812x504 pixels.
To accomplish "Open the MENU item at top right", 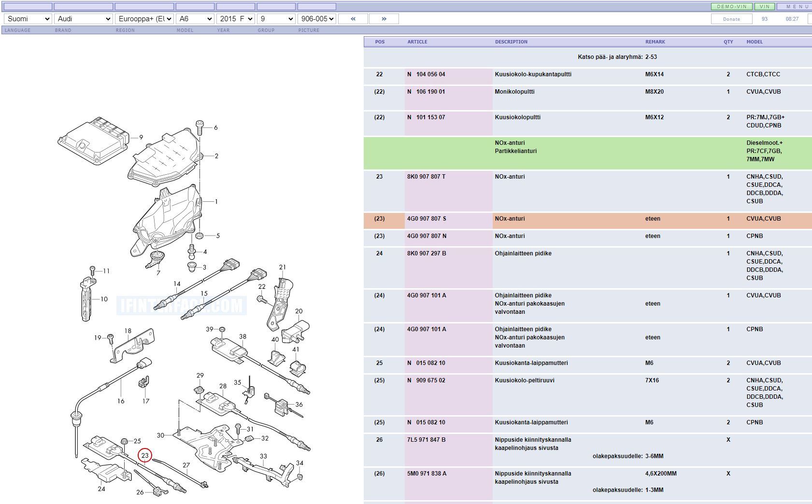I will pyautogui.click(x=797, y=7).
